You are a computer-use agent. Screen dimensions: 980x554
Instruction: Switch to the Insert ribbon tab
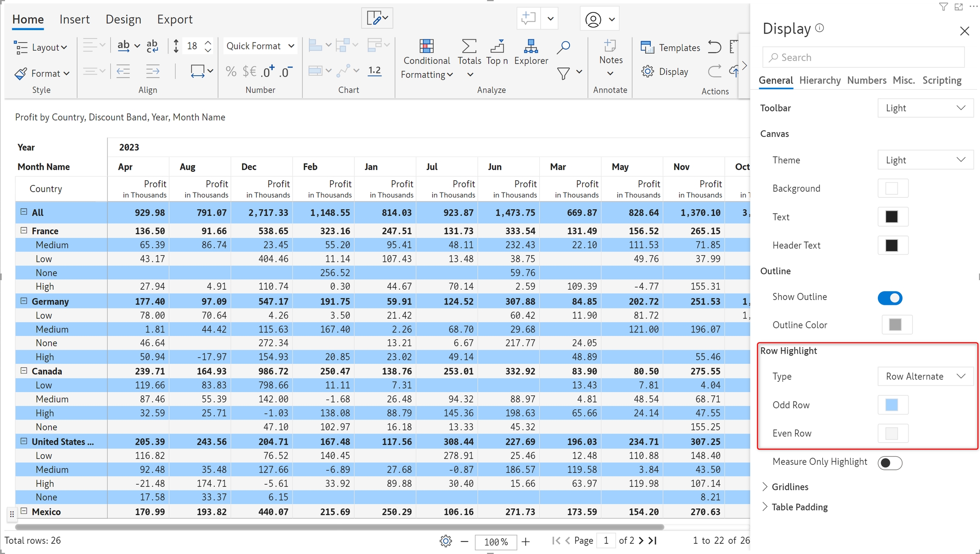point(74,19)
